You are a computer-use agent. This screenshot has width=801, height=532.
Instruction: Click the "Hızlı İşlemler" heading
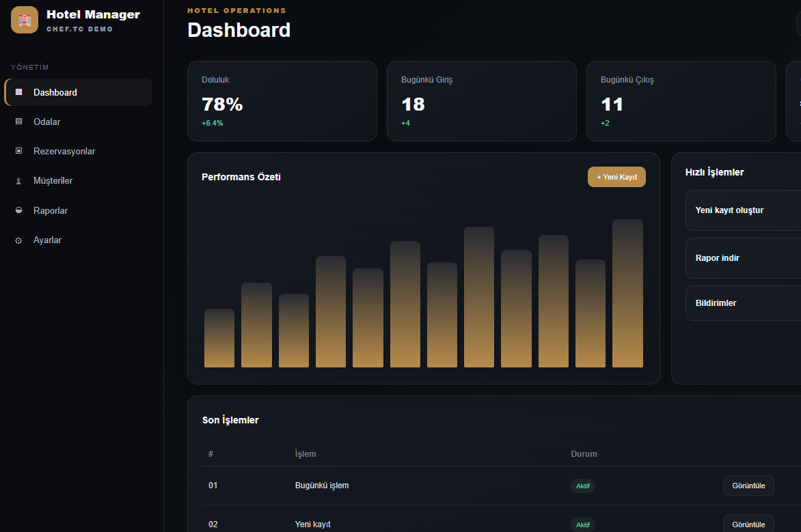714,172
